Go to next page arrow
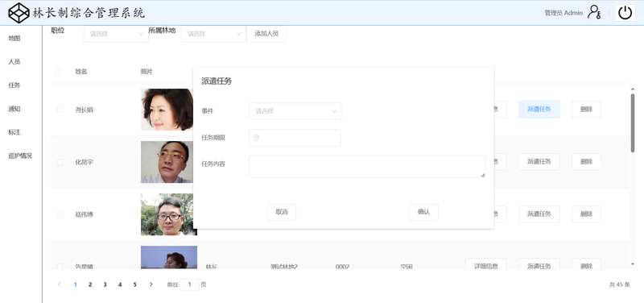The image size is (644, 303). click(151, 284)
